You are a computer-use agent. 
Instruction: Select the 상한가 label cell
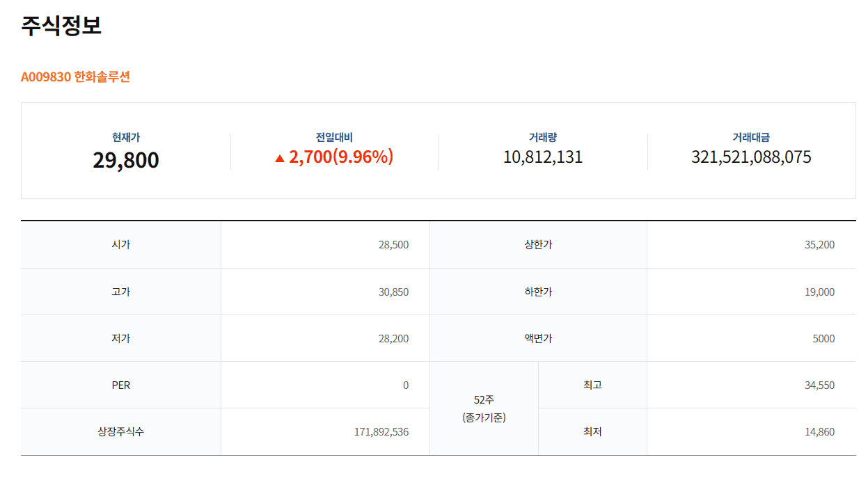[538, 245]
